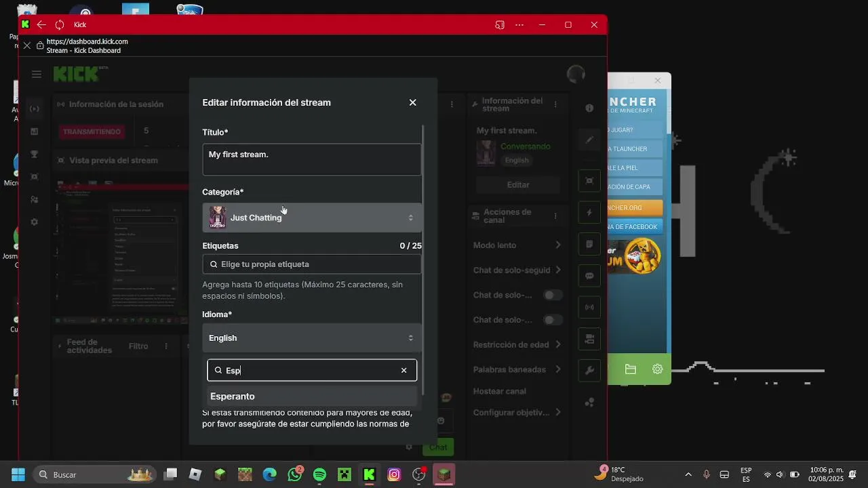Click the stream preview thumbnail
This screenshot has width=868, height=488.
(122, 254)
